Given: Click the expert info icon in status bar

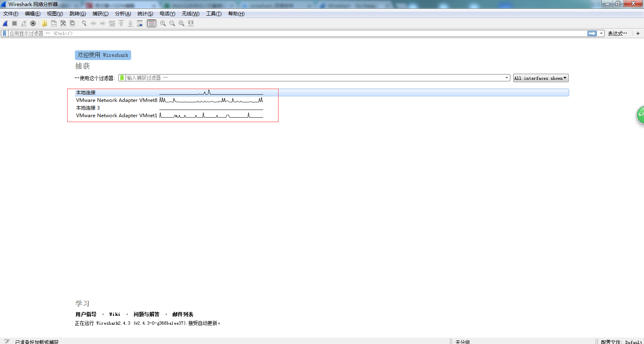Looking at the screenshot, I should 7,341.
